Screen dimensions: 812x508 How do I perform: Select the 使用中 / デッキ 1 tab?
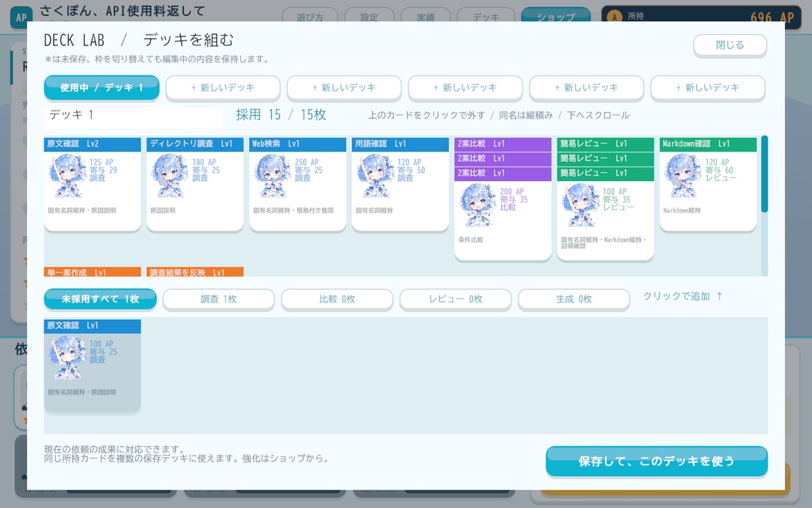101,87
